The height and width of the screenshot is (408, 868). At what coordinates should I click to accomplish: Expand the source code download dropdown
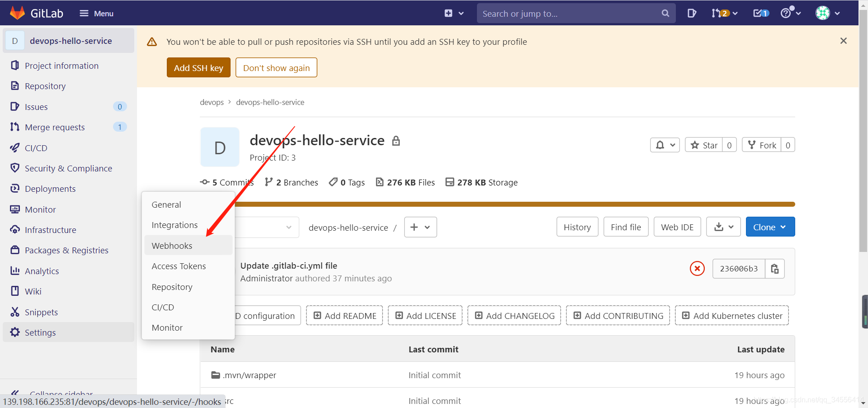tap(723, 227)
